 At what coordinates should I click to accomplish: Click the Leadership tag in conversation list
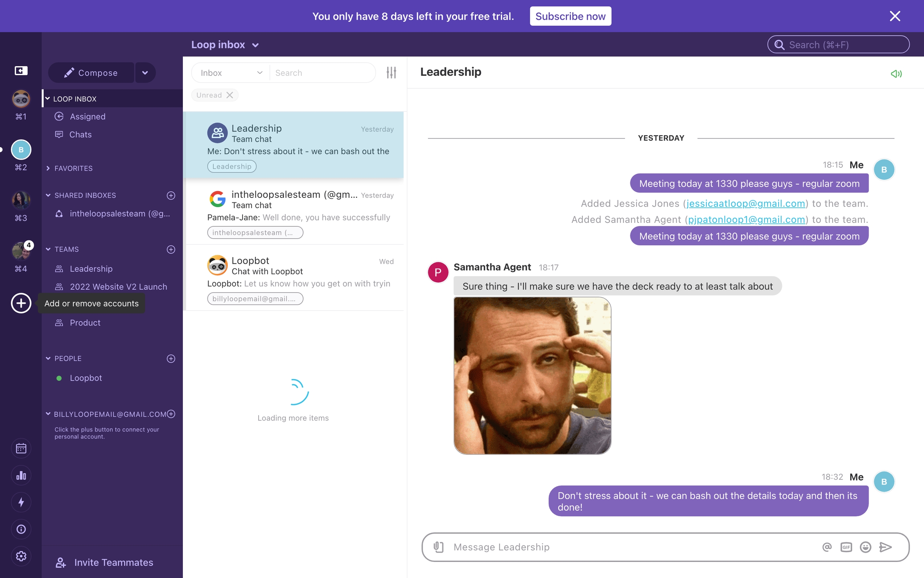pyautogui.click(x=232, y=167)
